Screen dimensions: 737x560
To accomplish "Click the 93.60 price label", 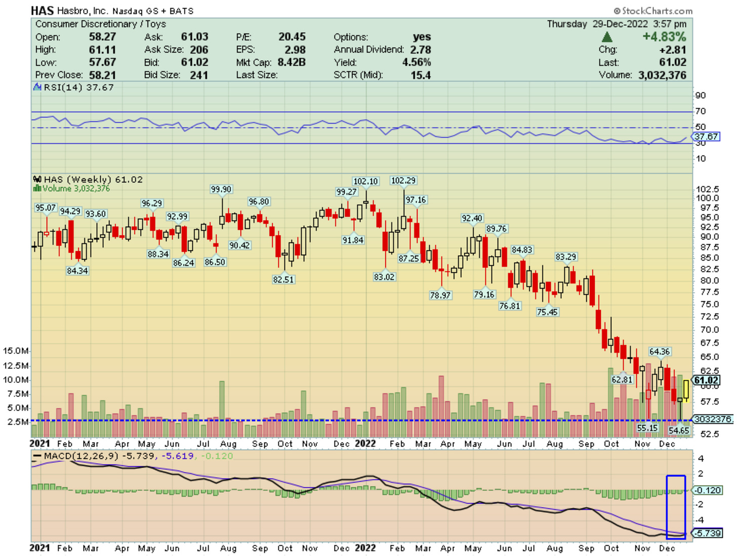I will 96,214.
